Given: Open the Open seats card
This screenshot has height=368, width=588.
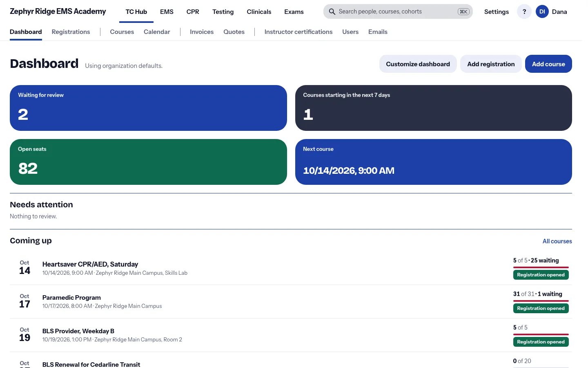Looking at the screenshot, I should click(148, 162).
